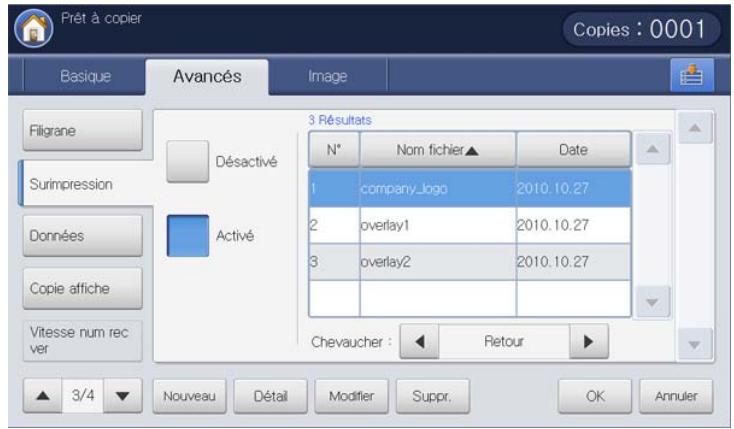Go to previous menu page arrow

43,396
